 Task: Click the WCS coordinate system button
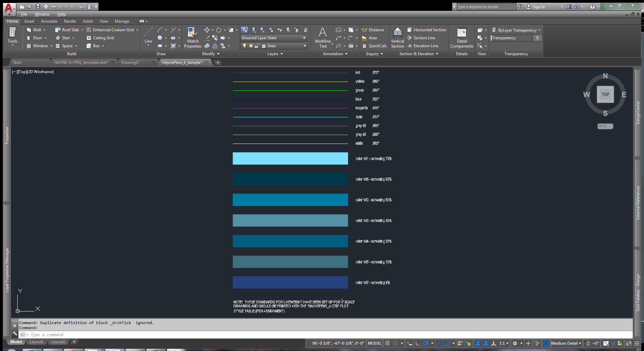[605, 126]
